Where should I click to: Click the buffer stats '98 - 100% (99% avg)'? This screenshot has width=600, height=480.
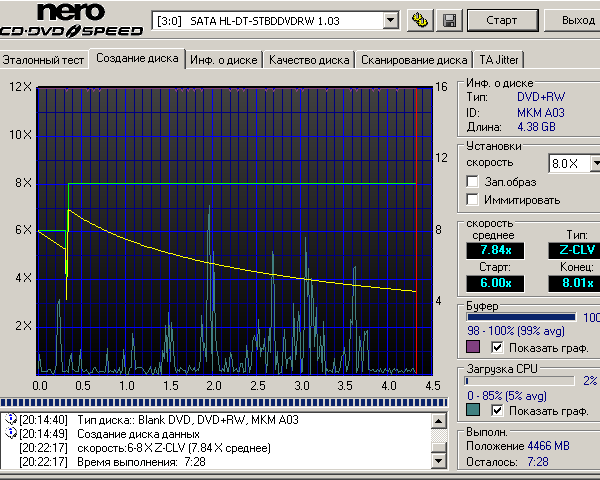tap(516, 331)
